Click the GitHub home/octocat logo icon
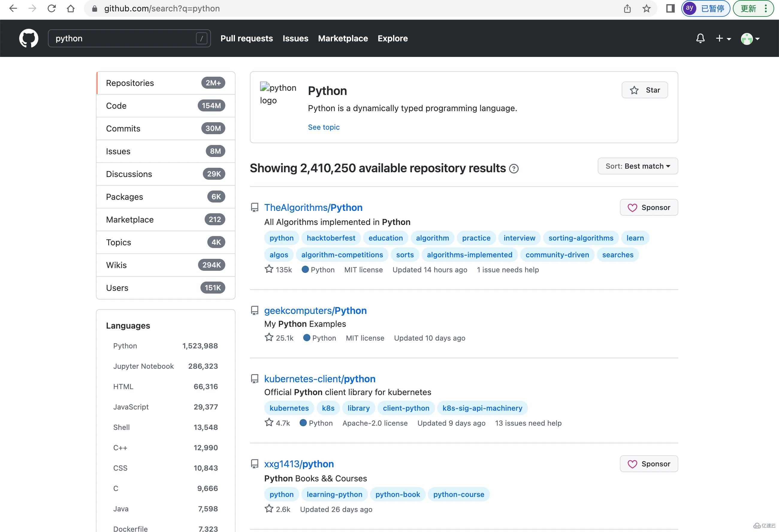This screenshot has width=779, height=532. tap(28, 38)
